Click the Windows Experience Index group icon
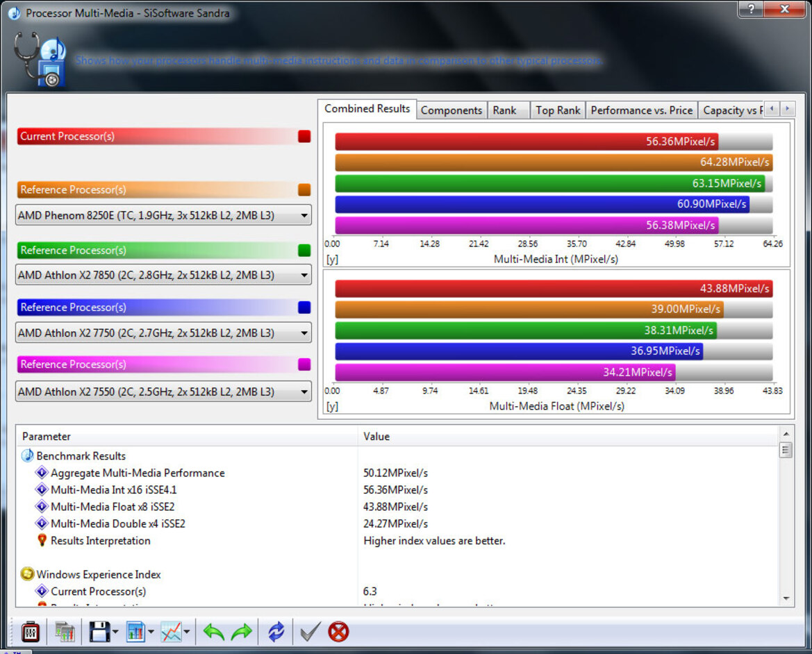Image resolution: width=812 pixels, height=654 pixels. (x=27, y=573)
